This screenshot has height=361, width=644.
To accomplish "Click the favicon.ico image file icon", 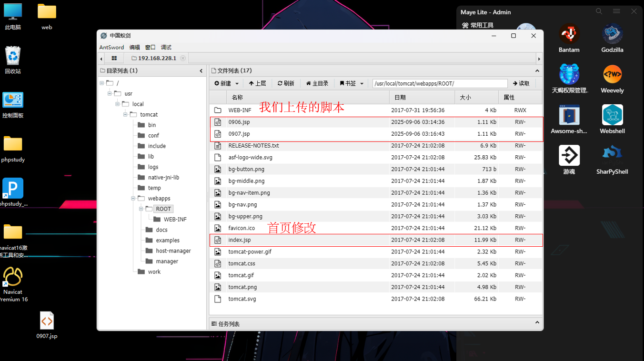I will click(x=218, y=228).
